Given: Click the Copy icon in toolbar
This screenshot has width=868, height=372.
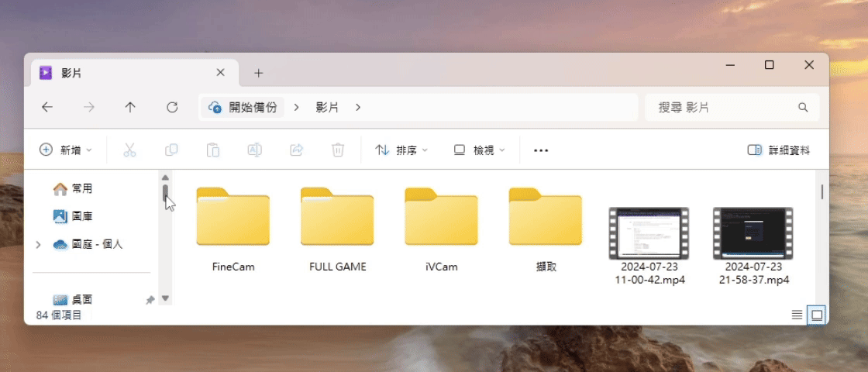Looking at the screenshot, I should [x=171, y=150].
